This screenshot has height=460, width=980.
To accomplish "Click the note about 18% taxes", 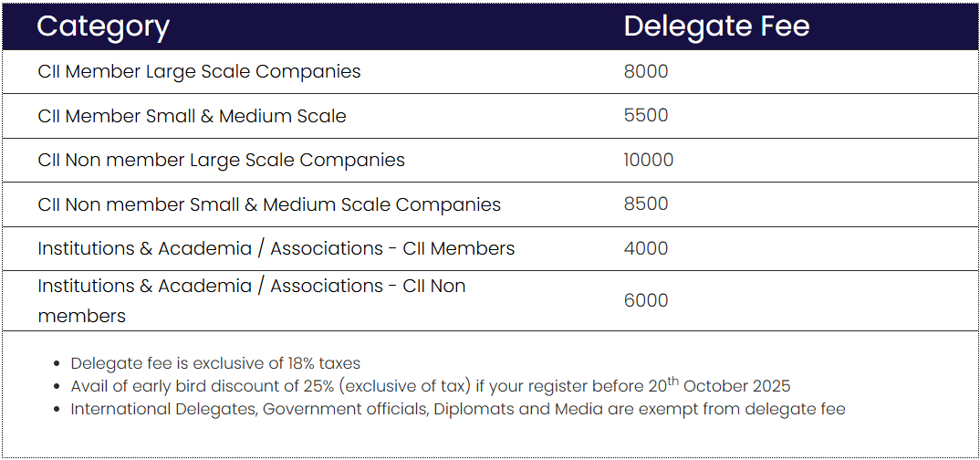I will point(215,363).
